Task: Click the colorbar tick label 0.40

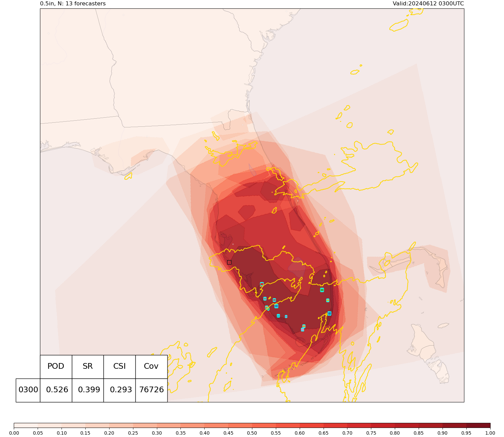Action: [x=205, y=433]
